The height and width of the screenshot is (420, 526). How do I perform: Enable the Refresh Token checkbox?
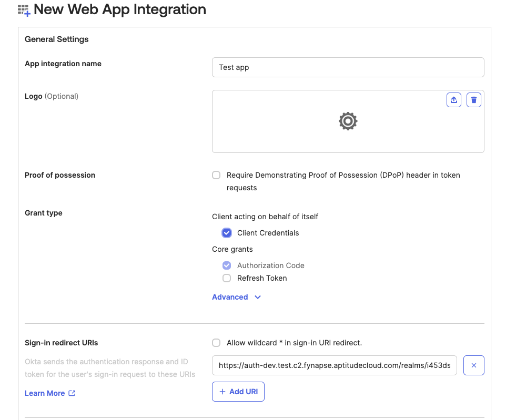pyautogui.click(x=227, y=278)
